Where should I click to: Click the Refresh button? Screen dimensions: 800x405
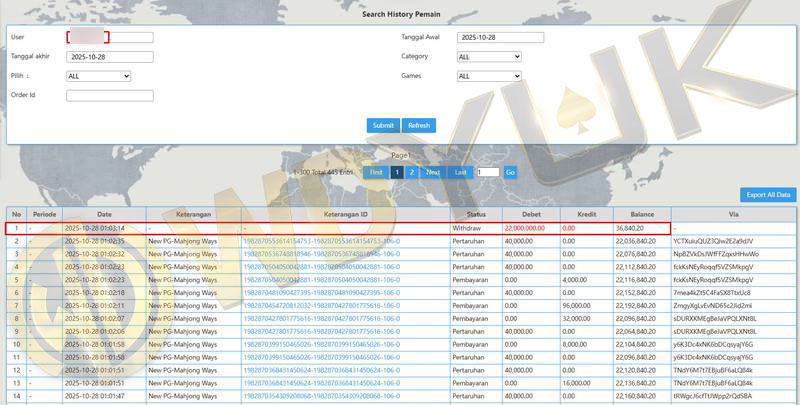(418, 125)
